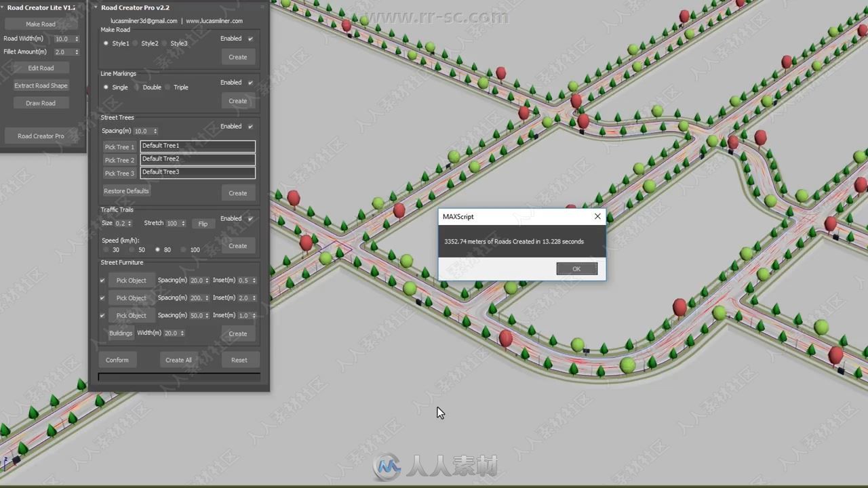
Task: Adjust the 200 furniture Spacing spinner
Action: 207,298
